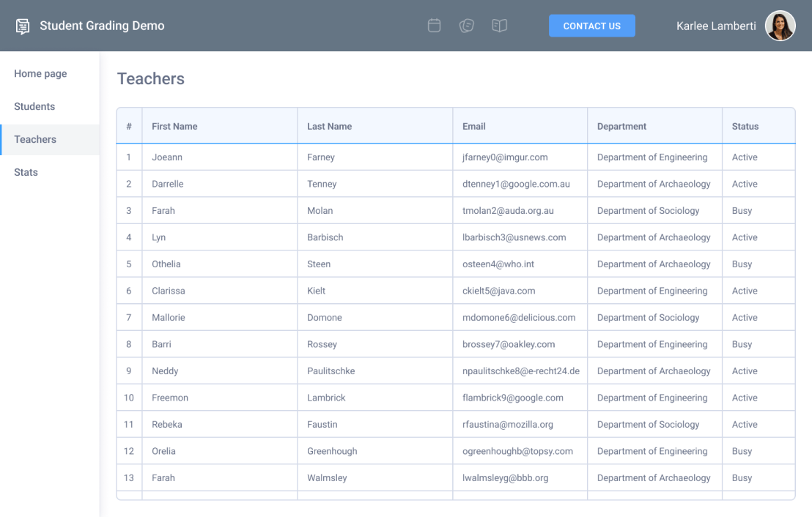Image resolution: width=812 pixels, height=517 pixels.
Task: Click the Last Name column header
Action: click(x=329, y=127)
